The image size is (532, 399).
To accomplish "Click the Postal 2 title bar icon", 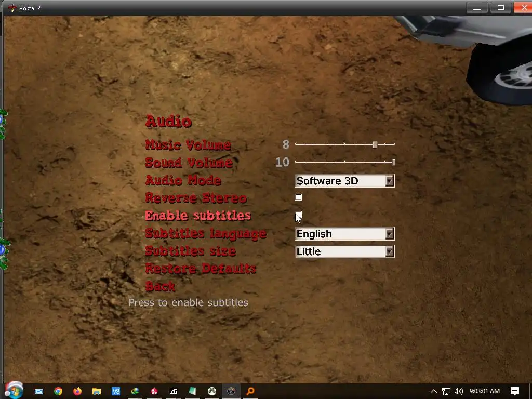I will pyautogui.click(x=12, y=8).
